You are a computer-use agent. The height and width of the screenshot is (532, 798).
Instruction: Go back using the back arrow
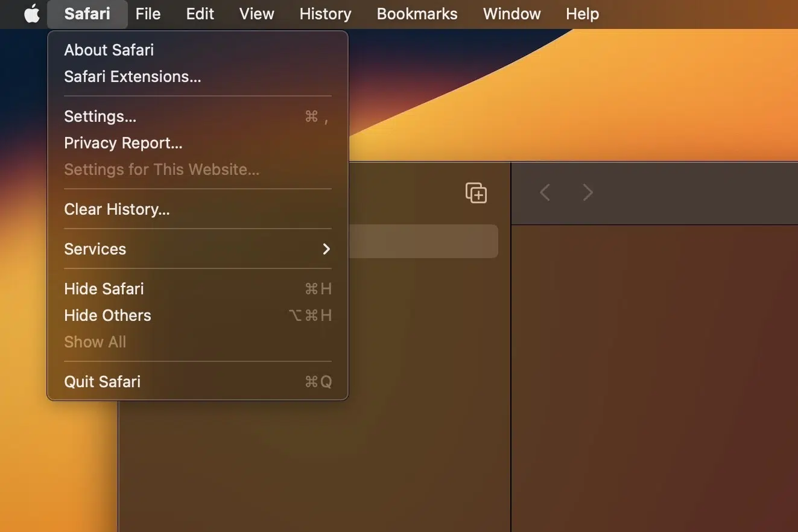coord(545,193)
